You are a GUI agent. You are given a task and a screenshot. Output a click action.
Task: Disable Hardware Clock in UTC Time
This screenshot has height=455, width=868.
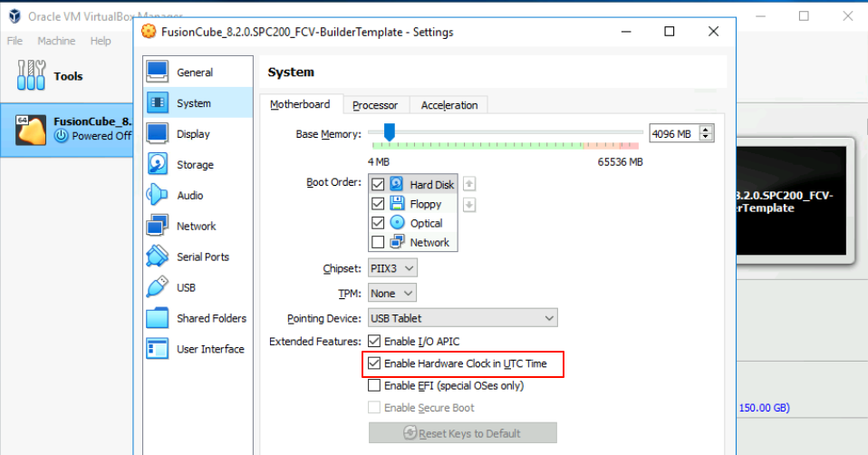click(375, 364)
